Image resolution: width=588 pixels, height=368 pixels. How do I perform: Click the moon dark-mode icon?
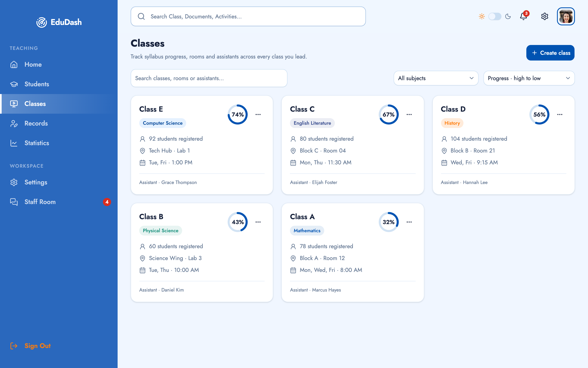click(x=508, y=16)
